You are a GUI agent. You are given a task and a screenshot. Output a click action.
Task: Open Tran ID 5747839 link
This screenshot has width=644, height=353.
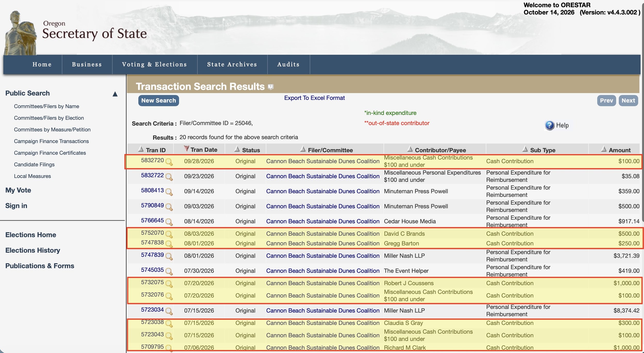(x=152, y=255)
